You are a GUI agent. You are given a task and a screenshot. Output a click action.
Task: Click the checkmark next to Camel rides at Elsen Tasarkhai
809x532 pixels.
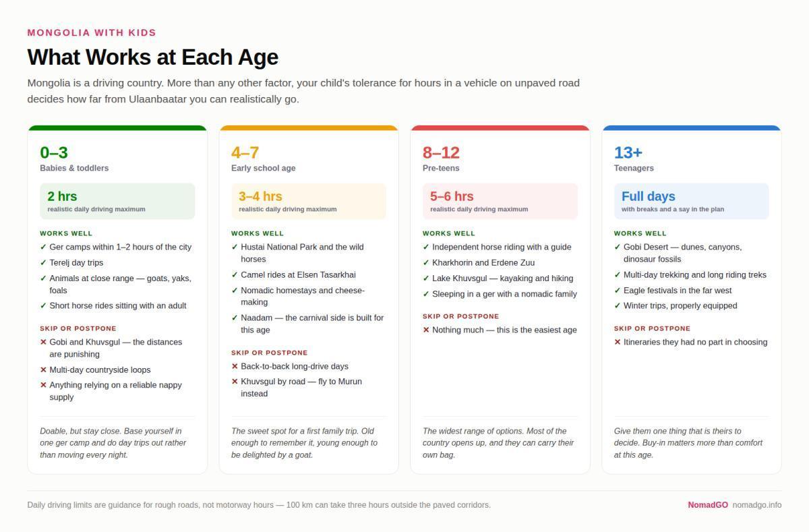pos(235,275)
